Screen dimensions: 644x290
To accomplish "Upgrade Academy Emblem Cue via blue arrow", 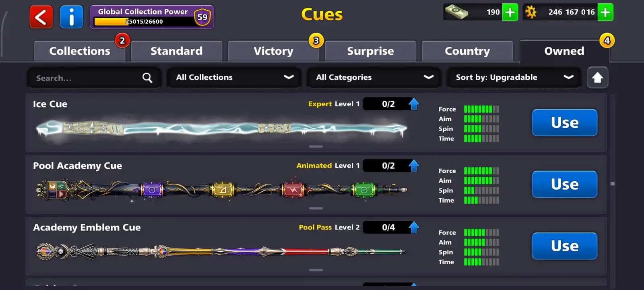I will (414, 227).
